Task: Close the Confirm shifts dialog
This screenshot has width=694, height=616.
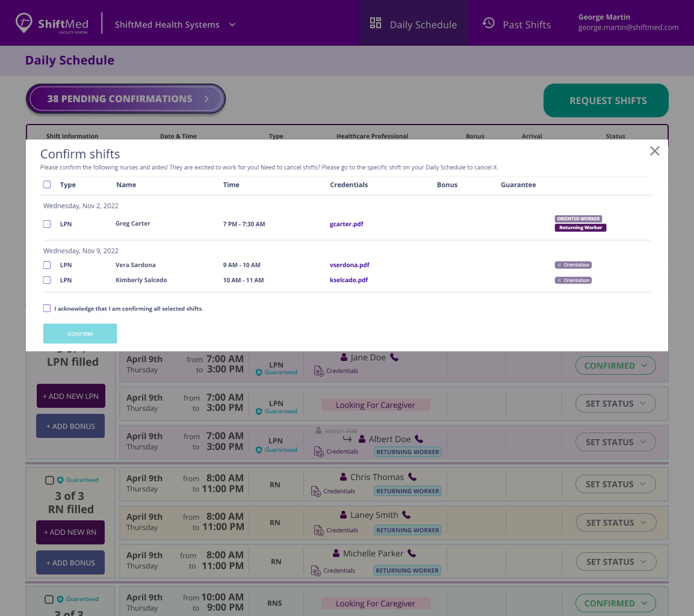Action: pyautogui.click(x=655, y=151)
